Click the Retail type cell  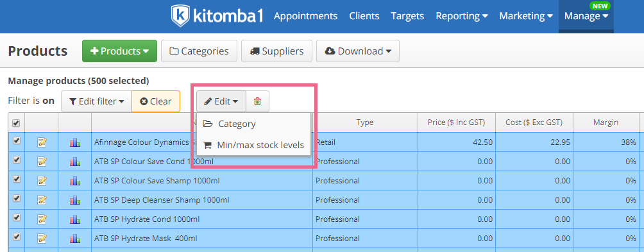(x=365, y=142)
